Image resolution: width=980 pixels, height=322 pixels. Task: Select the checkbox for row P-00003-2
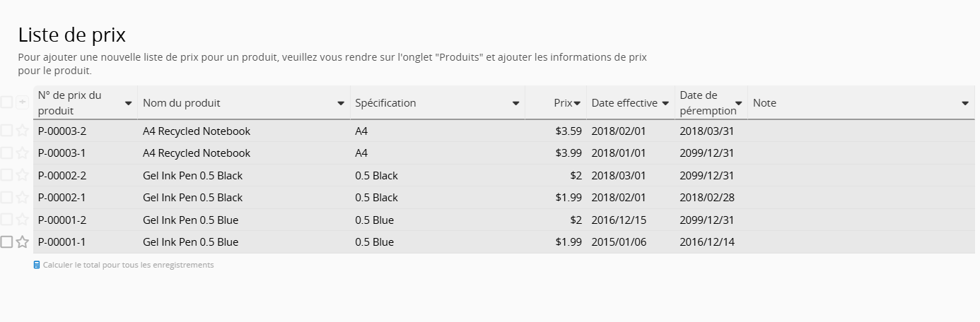coord(6,131)
